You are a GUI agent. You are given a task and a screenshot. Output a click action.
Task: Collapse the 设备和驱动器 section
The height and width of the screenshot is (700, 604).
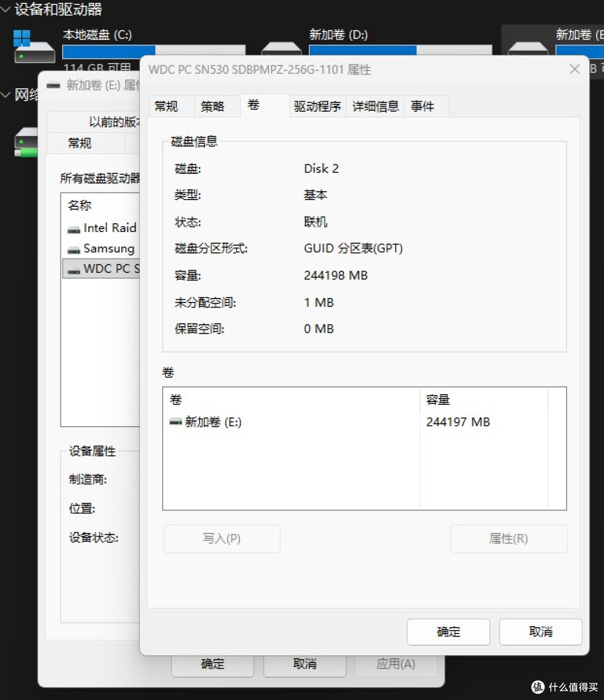(x=6, y=9)
